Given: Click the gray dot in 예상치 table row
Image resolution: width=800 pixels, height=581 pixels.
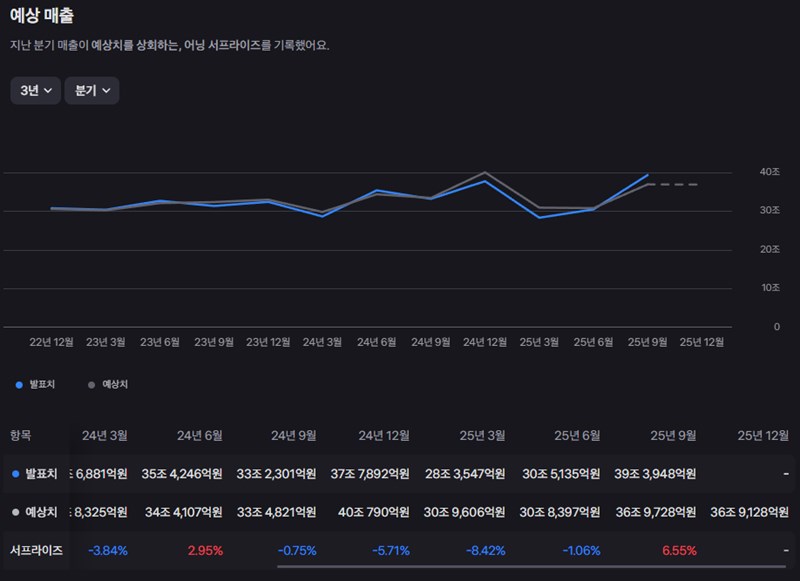Looking at the screenshot, I should (x=15, y=512).
